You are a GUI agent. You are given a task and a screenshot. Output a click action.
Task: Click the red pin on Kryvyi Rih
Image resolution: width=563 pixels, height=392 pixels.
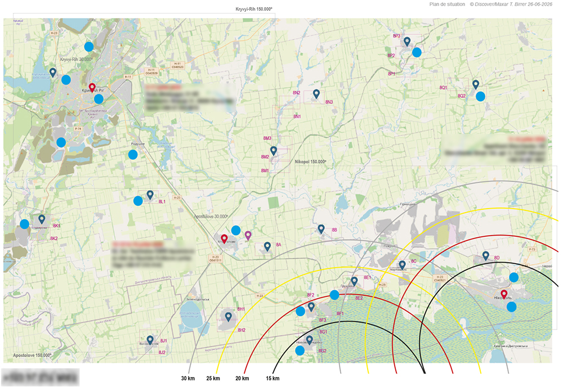(x=92, y=88)
